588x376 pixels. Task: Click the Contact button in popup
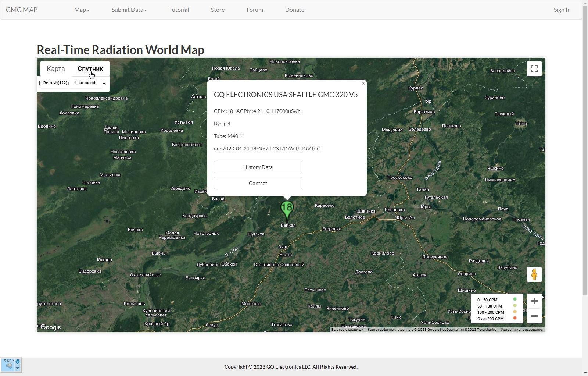tap(258, 183)
